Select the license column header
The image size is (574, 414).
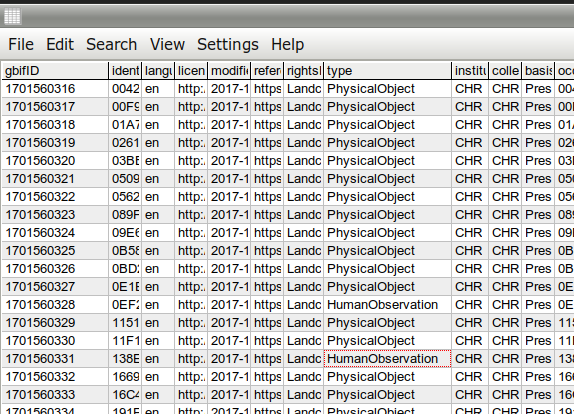coord(191,71)
